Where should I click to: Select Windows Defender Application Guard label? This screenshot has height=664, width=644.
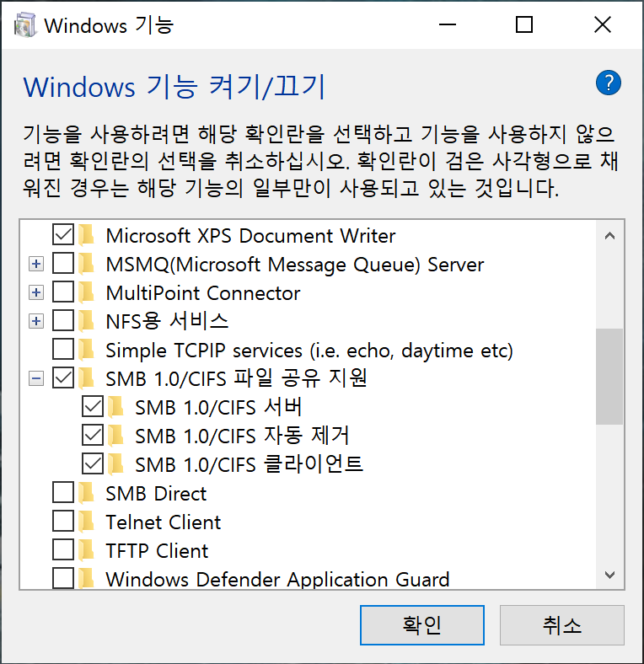pos(277,579)
